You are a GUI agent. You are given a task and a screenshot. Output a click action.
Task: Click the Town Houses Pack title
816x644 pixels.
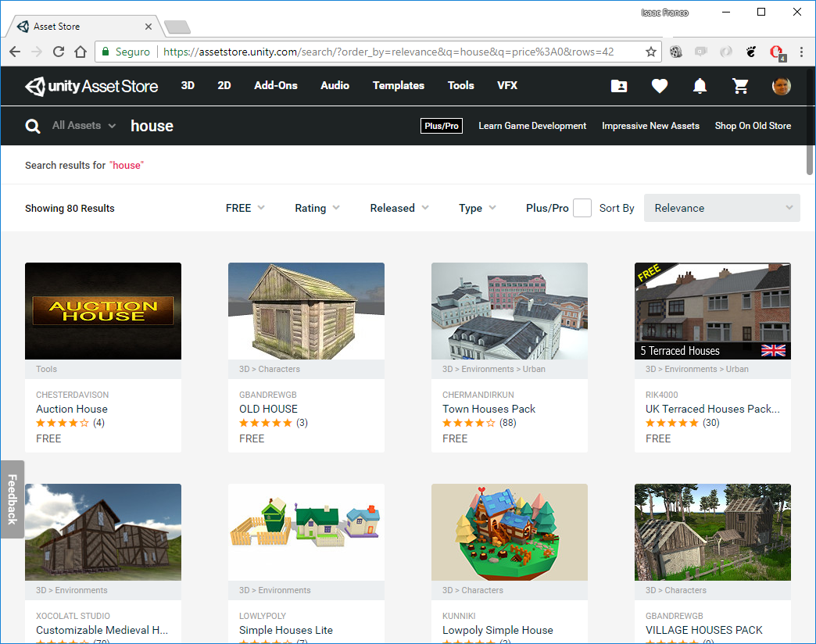pyautogui.click(x=489, y=409)
